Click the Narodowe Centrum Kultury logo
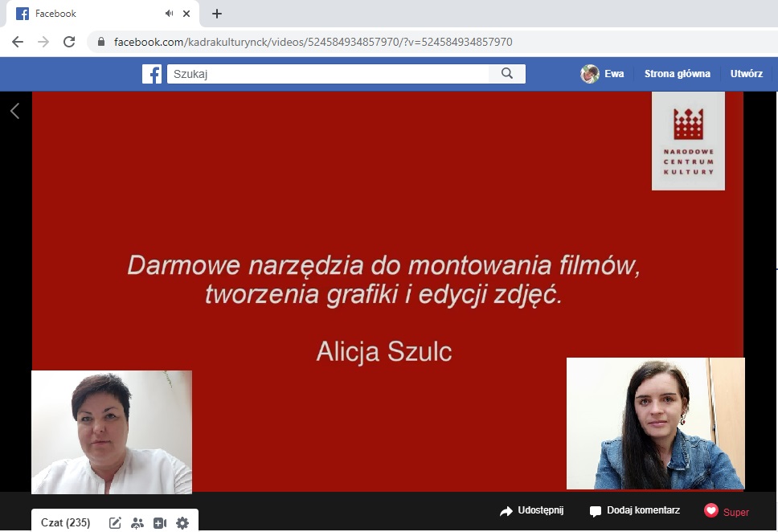The width and height of the screenshot is (778, 532). [x=688, y=141]
